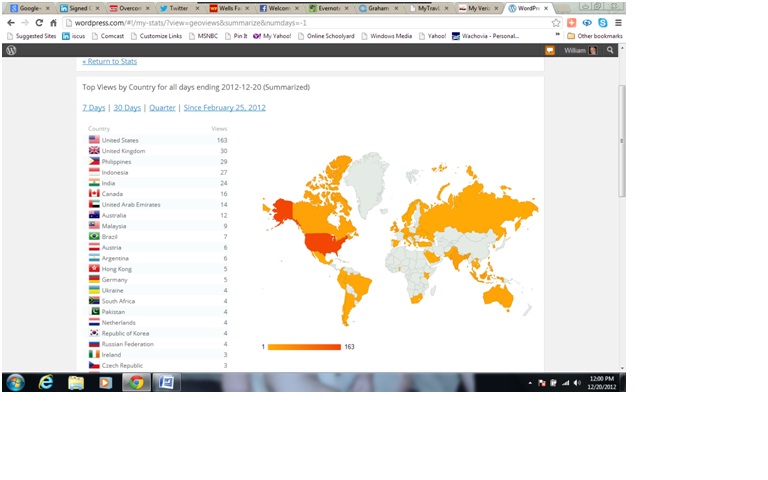Open the Other bookmarks folder
768x480 pixels.
[x=594, y=36]
